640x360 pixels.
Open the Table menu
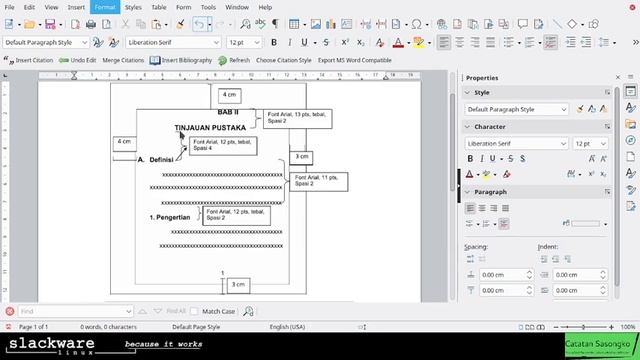[159, 7]
